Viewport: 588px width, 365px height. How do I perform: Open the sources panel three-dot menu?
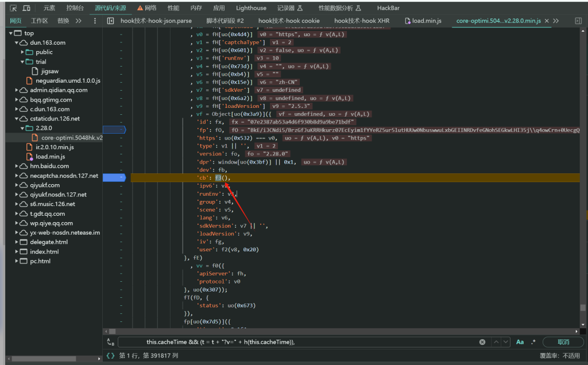pyautogui.click(x=95, y=21)
